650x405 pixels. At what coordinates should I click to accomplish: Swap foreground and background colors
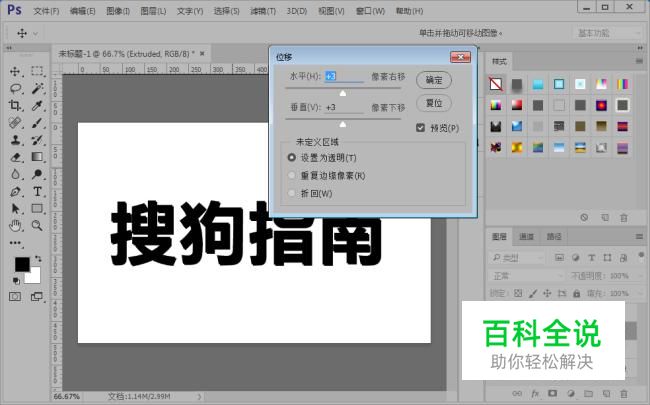(x=38, y=259)
